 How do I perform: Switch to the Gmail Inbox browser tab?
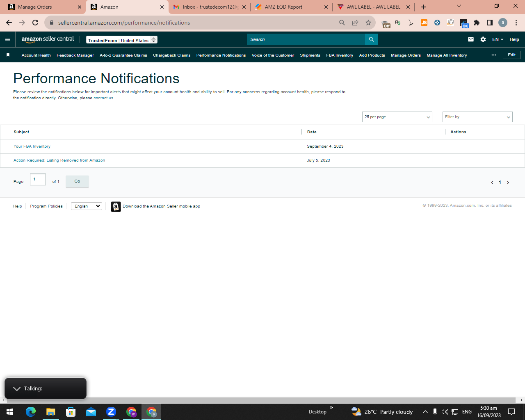coord(210,7)
